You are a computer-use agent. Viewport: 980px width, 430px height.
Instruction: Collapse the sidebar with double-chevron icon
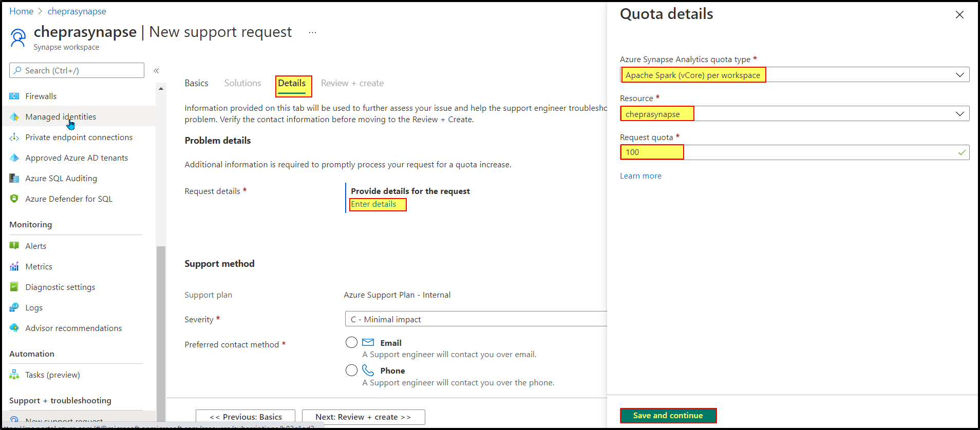point(156,71)
